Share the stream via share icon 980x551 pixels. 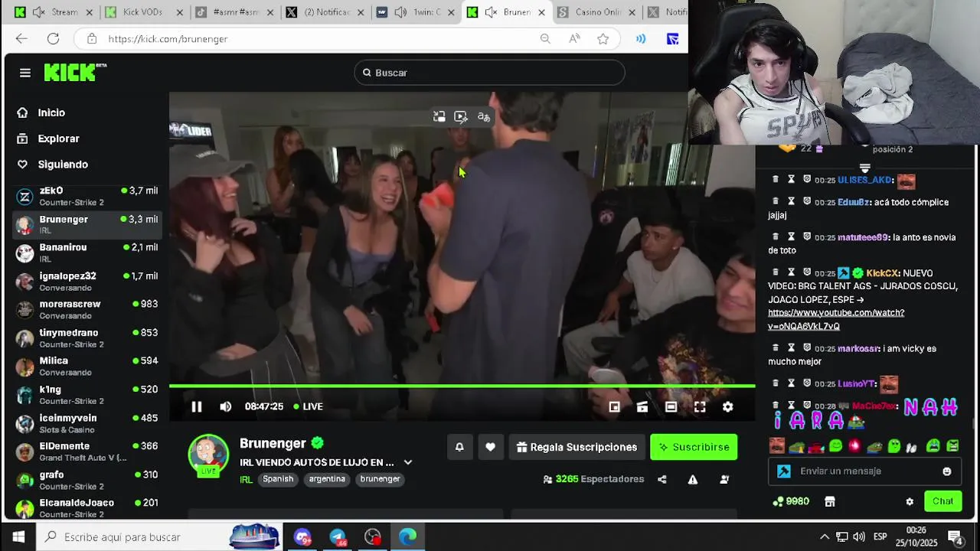tap(662, 479)
